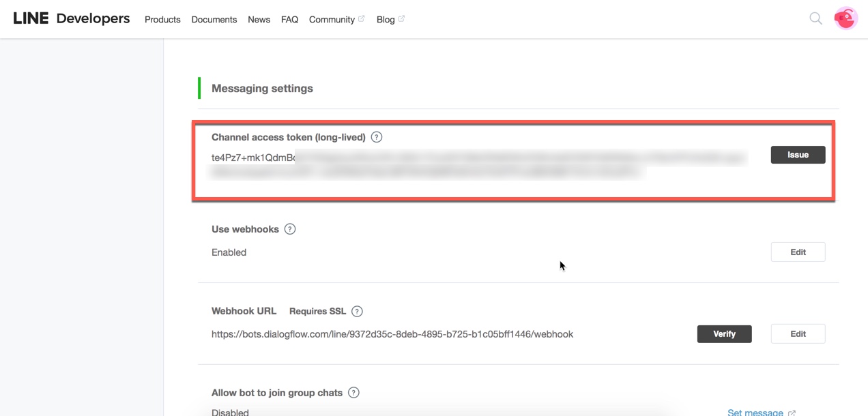868x416 pixels.
Task: Click help icon beside Allow bot to join
Action: 353,393
